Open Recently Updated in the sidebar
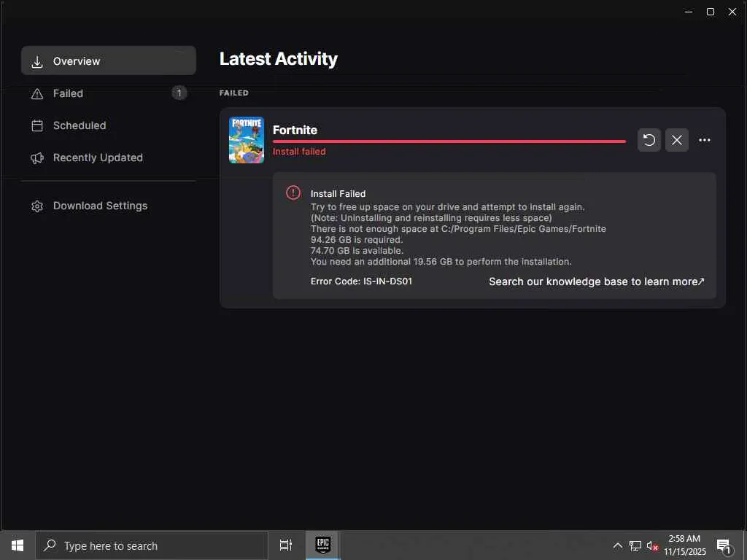This screenshot has width=747, height=560. [109, 157]
